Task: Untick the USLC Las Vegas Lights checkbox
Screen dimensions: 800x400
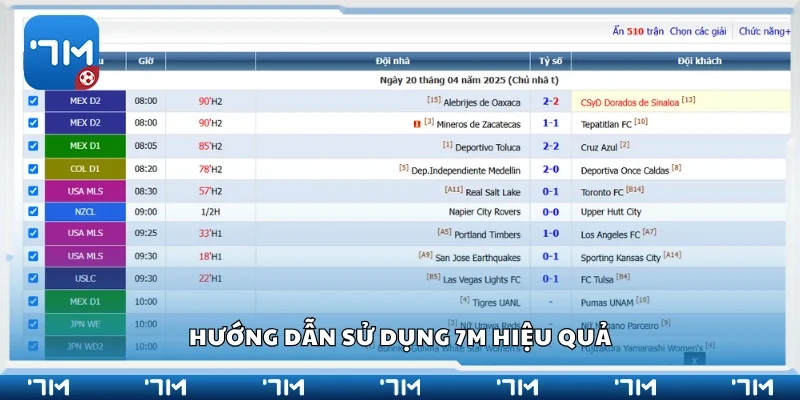Action: click(x=33, y=278)
